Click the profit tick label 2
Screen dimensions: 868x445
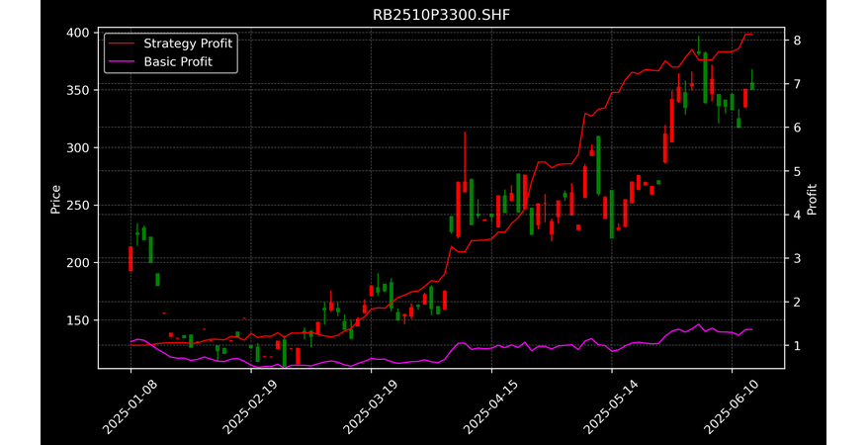click(798, 303)
